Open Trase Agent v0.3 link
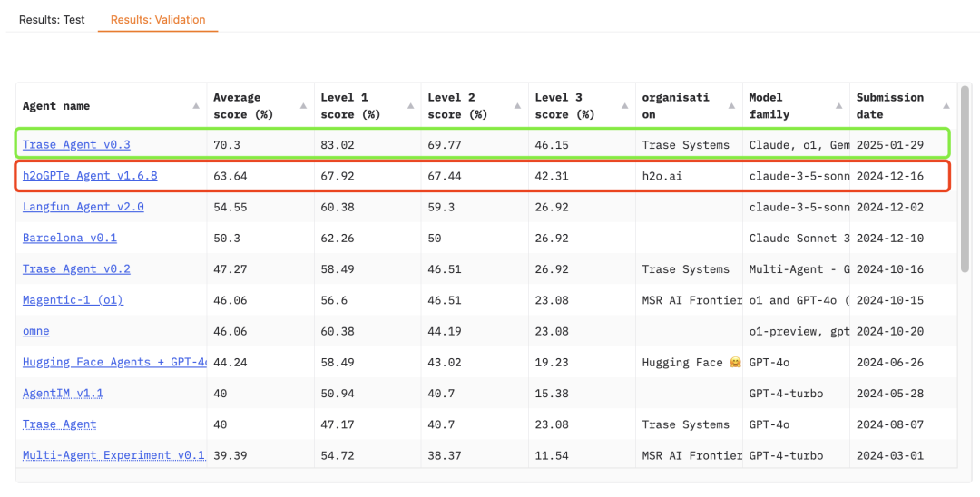The image size is (980, 497). point(76,145)
